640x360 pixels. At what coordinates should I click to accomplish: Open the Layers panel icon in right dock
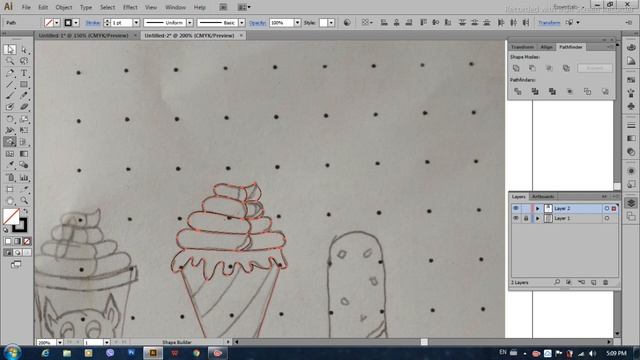[631, 203]
